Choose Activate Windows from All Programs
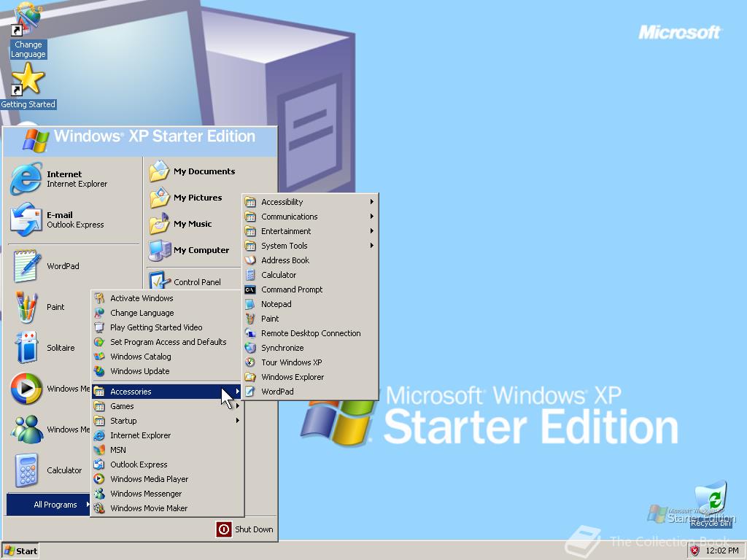 (x=167, y=298)
